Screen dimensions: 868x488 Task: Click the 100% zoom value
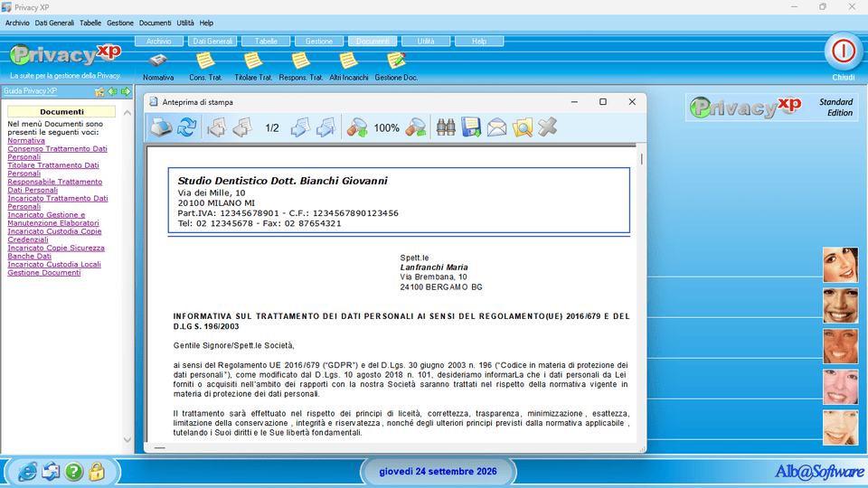pos(386,128)
